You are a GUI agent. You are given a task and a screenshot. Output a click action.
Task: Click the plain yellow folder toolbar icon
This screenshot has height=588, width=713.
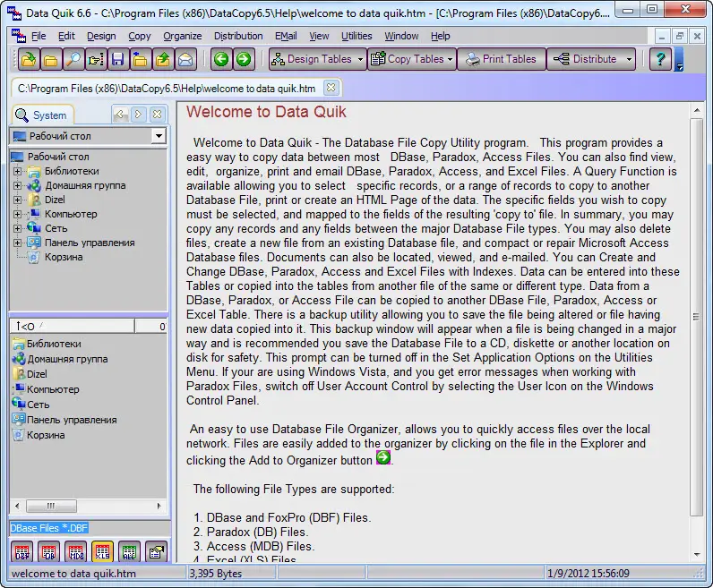[50, 59]
